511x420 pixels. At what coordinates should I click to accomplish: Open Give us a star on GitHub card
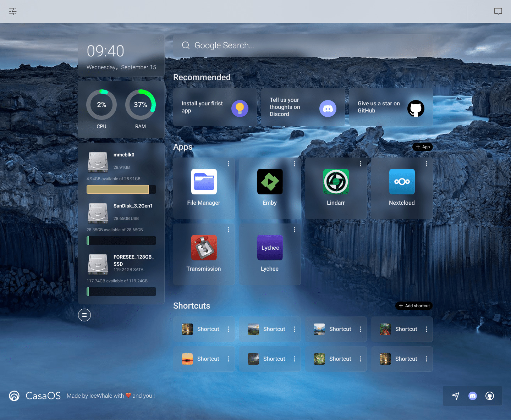tap(391, 107)
